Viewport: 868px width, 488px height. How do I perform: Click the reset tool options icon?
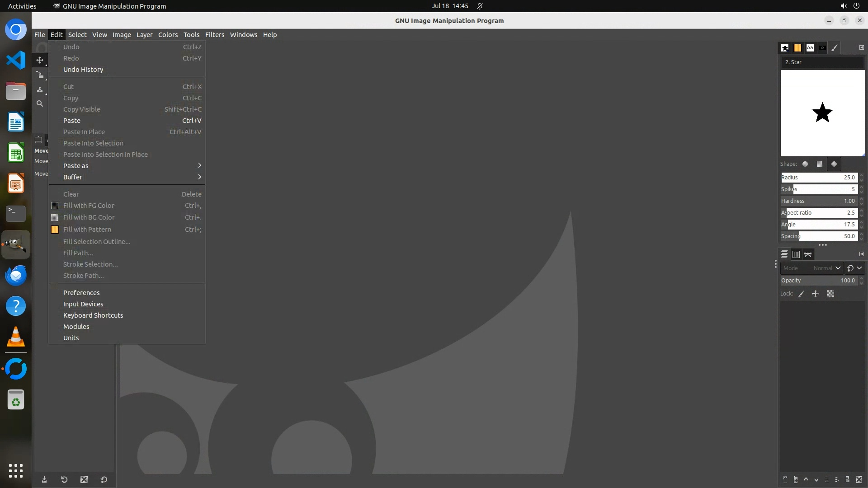(104, 480)
